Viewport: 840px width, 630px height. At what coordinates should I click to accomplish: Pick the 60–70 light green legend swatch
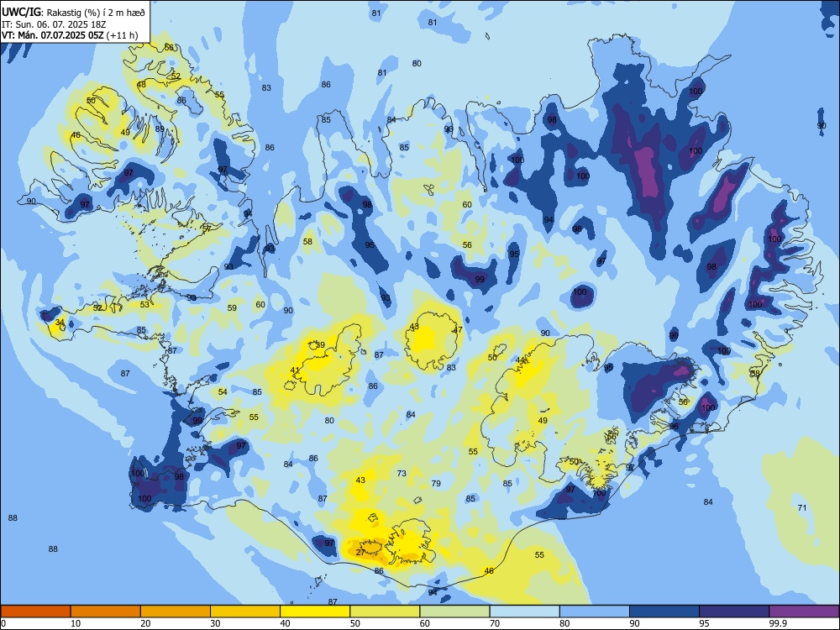[x=454, y=612]
